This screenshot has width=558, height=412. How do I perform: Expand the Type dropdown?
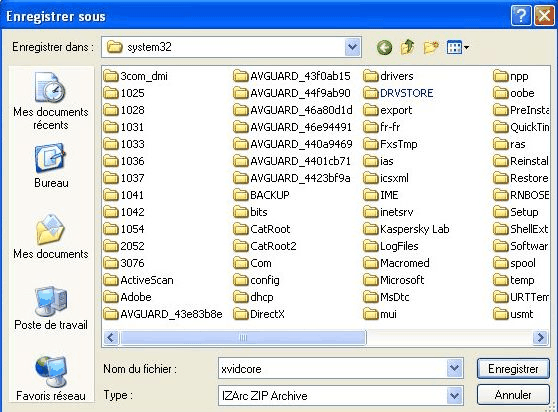[454, 395]
